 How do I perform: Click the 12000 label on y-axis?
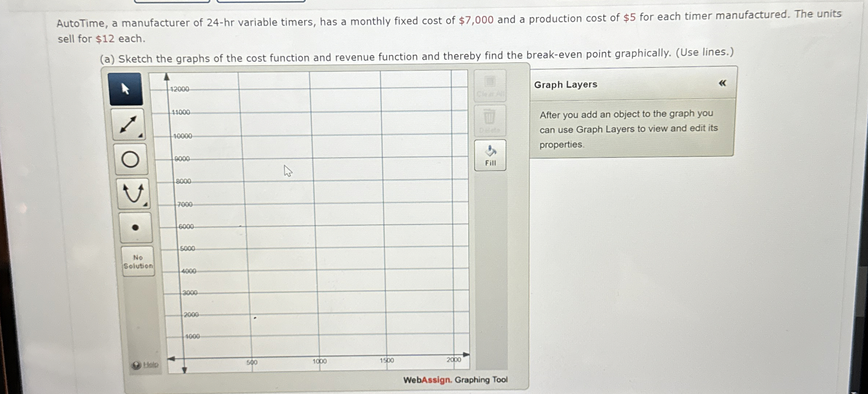point(180,89)
